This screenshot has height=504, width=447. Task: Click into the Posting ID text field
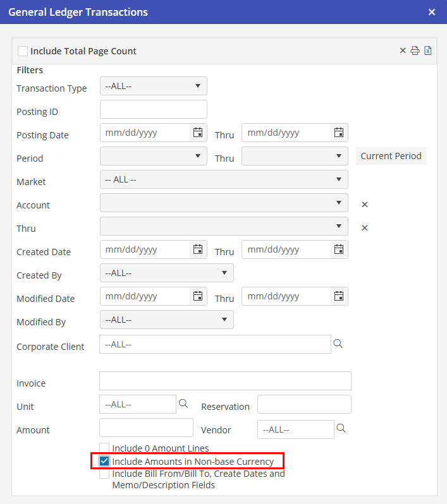click(x=154, y=109)
